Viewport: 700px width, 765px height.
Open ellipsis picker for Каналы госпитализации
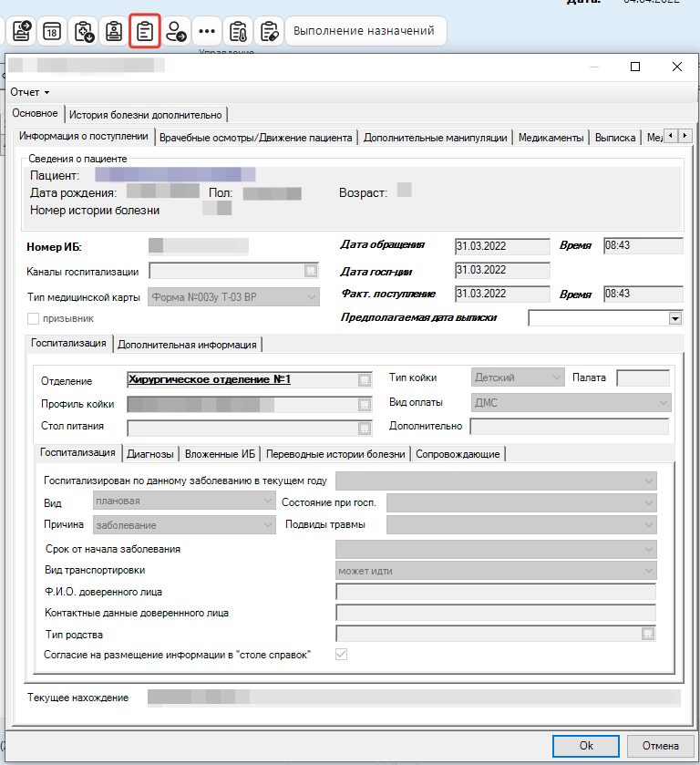[x=311, y=271]
